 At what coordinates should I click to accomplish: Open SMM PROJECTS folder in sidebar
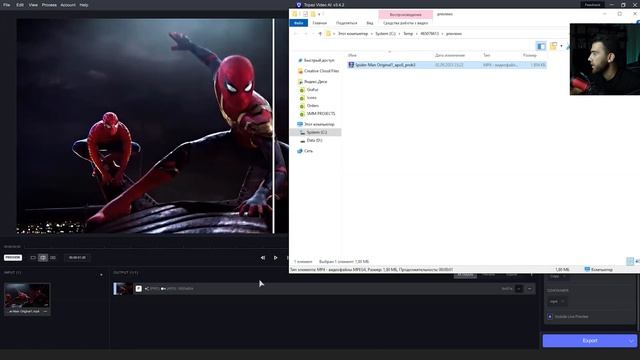[x=320, y=113]
